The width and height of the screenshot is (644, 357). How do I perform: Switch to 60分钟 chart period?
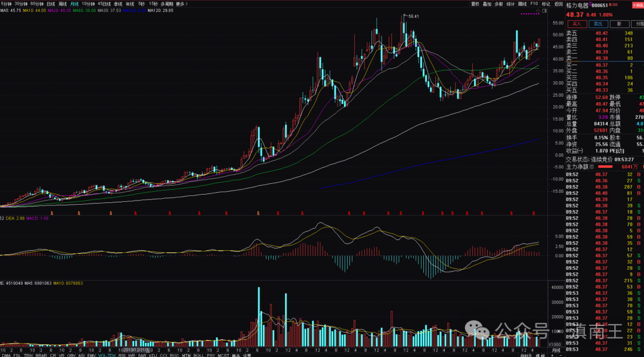pos(37,4)
